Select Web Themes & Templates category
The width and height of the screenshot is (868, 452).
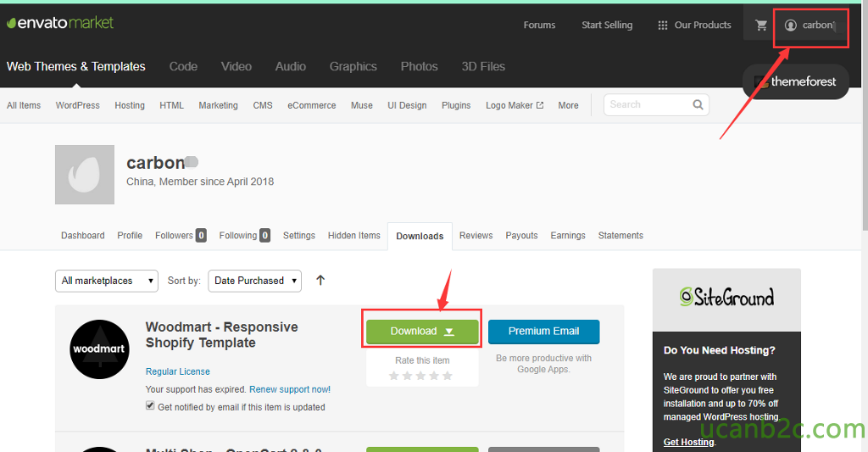(75, 66)
